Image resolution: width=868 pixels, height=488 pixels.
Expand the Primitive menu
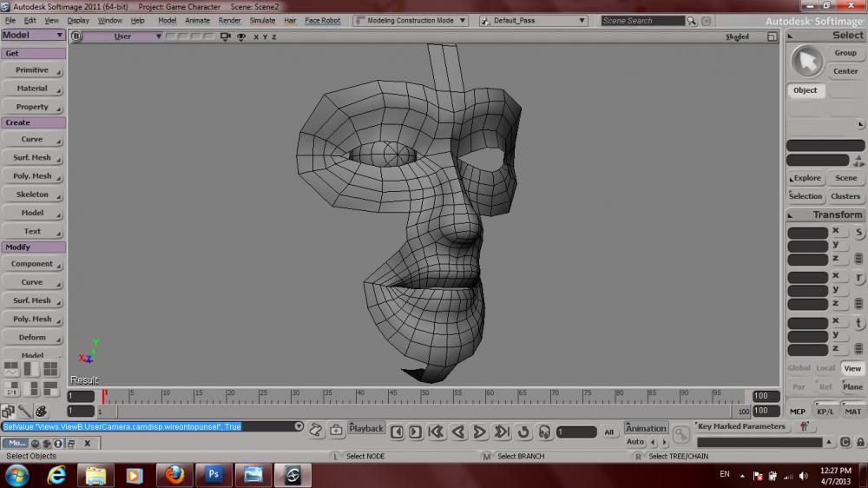point(32,70)
